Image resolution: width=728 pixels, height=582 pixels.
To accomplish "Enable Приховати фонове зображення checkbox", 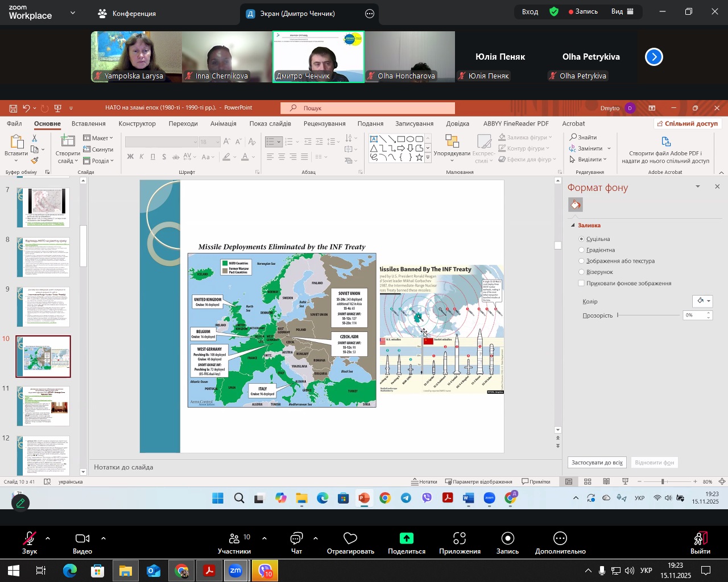I will click(x=581, y=283).
